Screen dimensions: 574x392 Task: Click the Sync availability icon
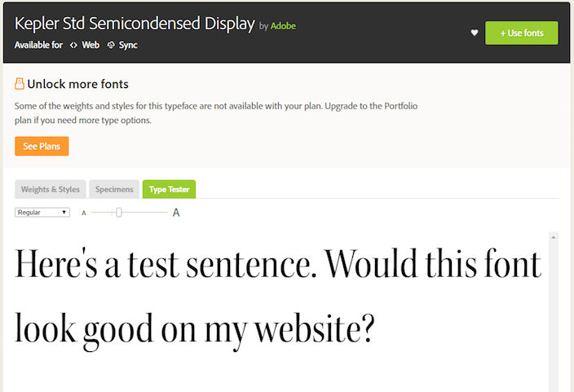pos(111,46)
